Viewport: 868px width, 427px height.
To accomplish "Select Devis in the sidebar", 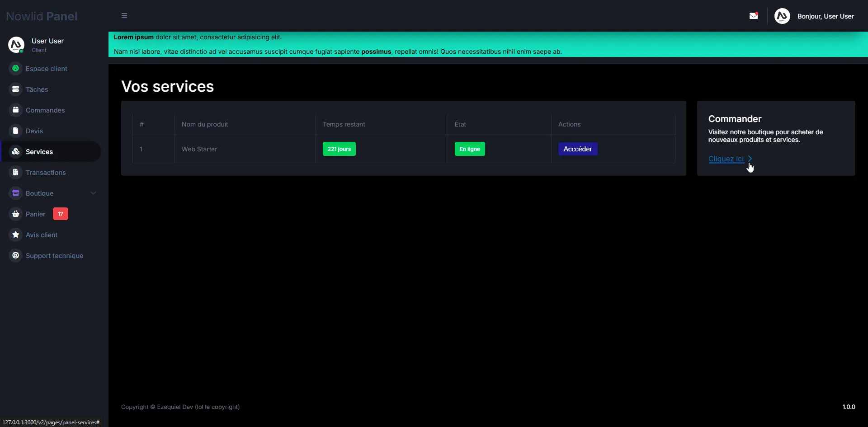I will [34, 131].
